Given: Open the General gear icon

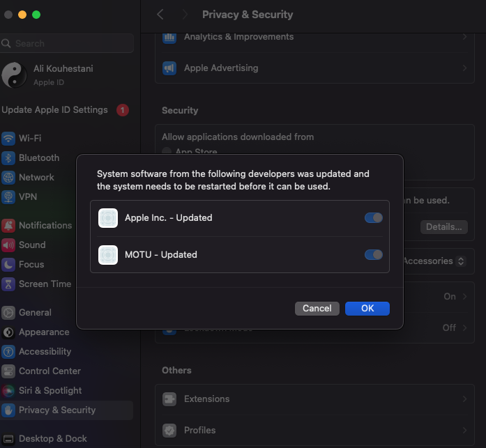Looking at the screenshot, I should (8, 313).
